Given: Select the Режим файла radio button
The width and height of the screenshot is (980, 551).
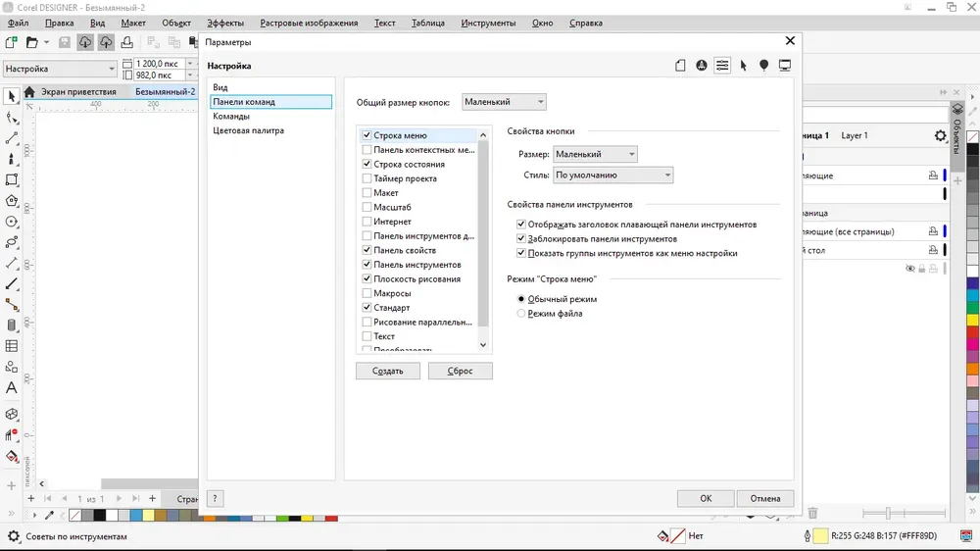Looking at the screenshot, I should pos(521,314).
